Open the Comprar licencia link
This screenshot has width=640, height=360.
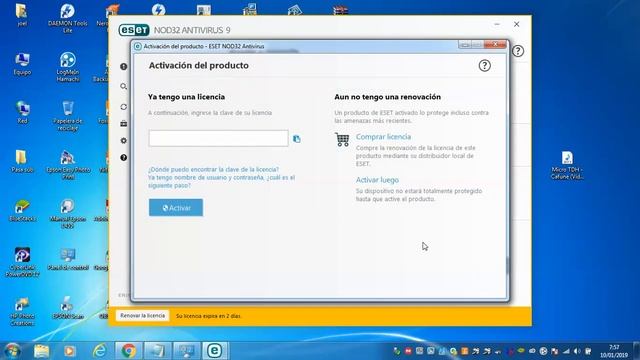point(383,137)
